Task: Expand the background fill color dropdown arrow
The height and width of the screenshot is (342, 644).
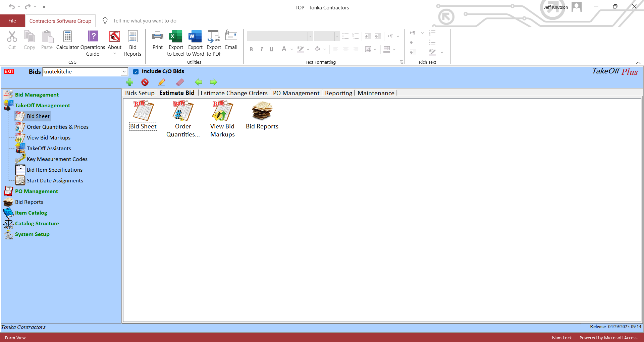Action: [x=324, y=49]
